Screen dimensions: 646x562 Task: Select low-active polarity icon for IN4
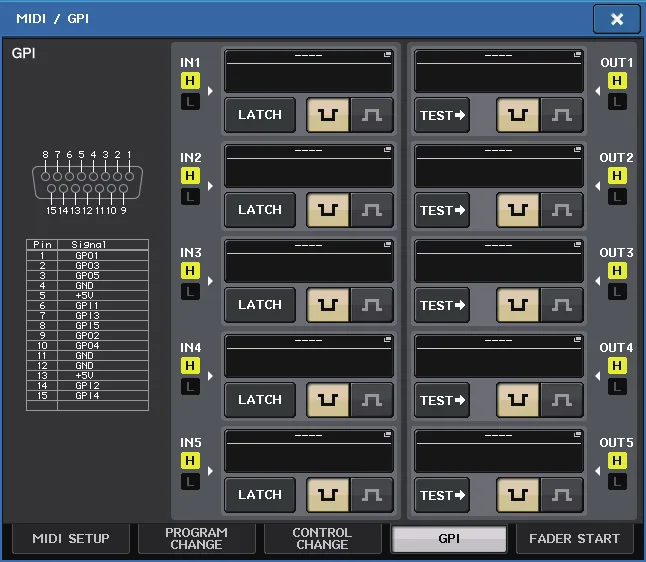tap(328, 400)
